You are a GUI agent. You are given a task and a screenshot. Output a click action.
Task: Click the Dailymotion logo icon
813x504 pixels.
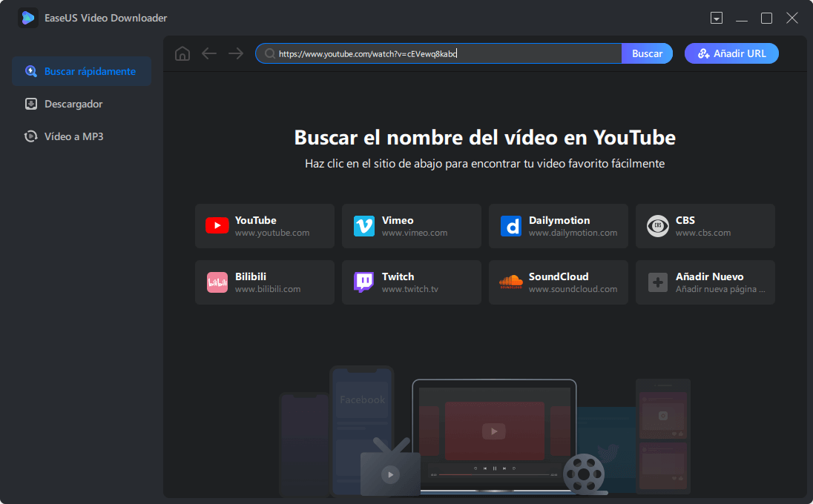(510, 226)
